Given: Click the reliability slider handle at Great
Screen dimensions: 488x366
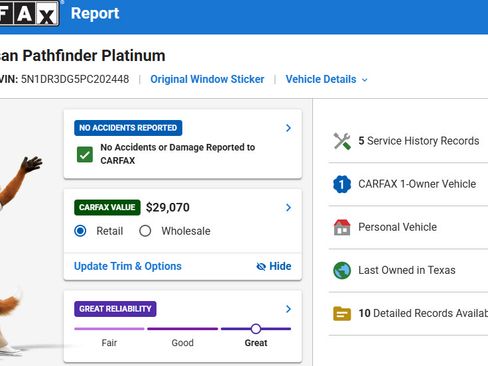Looking at the screenshot, I should pos(256,329).
